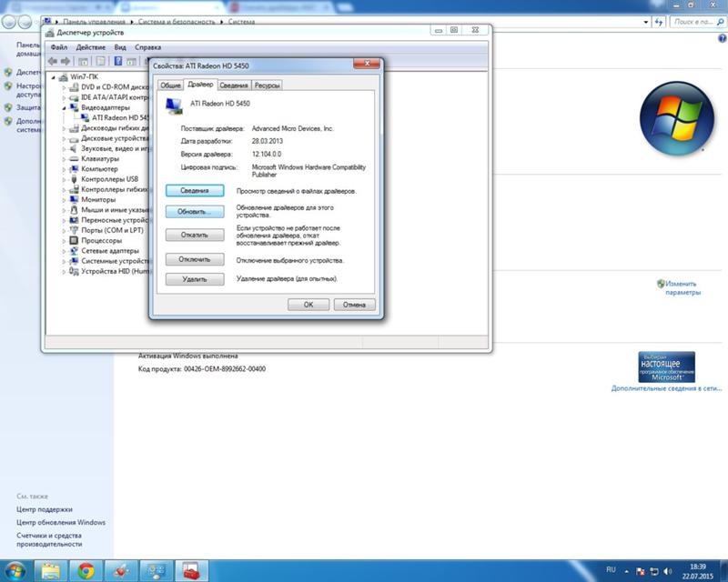Click the IDE ATA/ATAPI controllers icon

click(x=74, y=97)
